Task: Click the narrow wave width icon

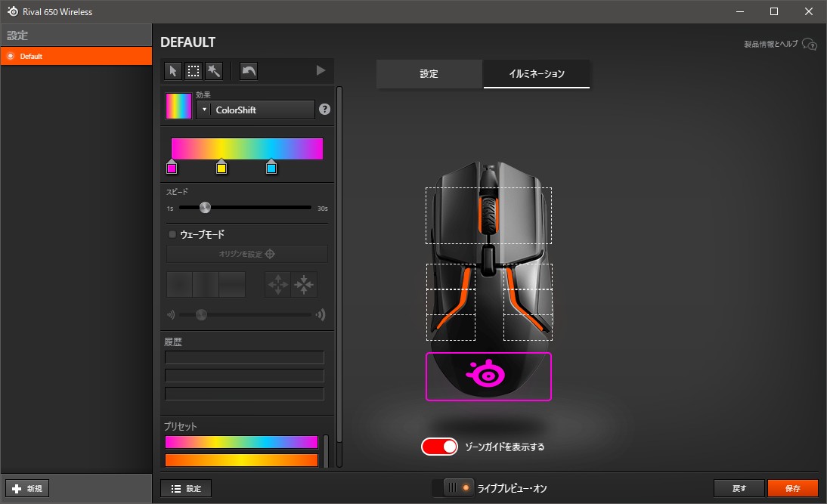Action: click(170, 315)
